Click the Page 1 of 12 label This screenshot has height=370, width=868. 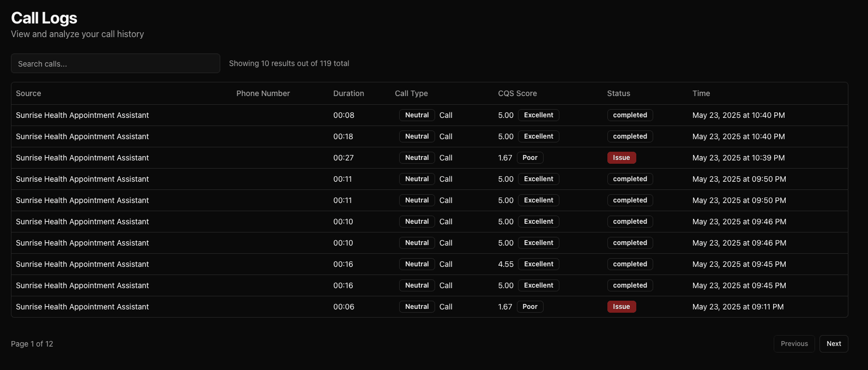point(32,344)
